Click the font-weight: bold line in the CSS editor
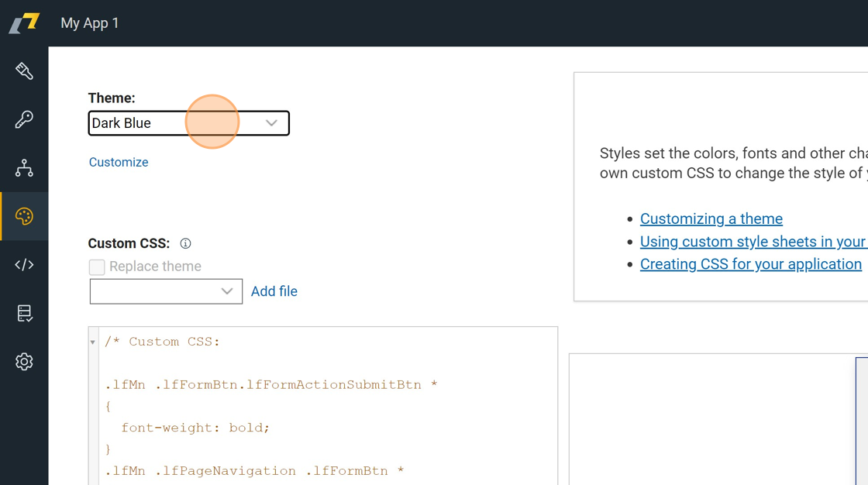Viewport: 868px width, 485px height. 195,428
